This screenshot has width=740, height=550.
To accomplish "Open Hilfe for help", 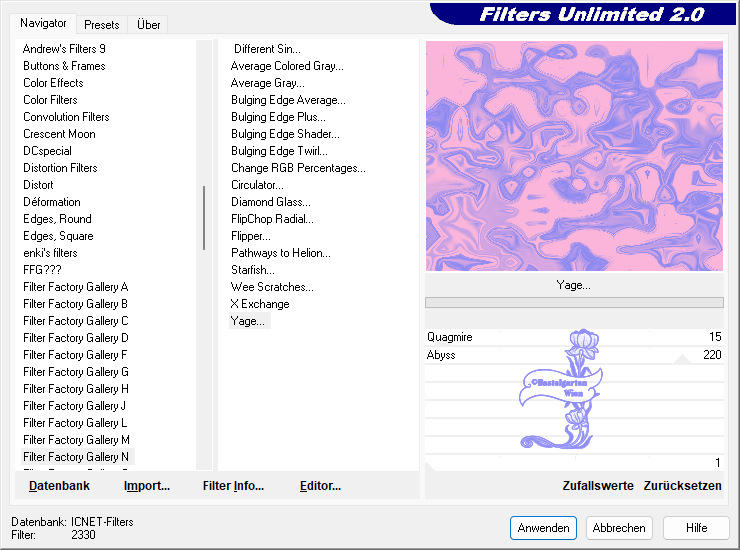I will (696, 528).
